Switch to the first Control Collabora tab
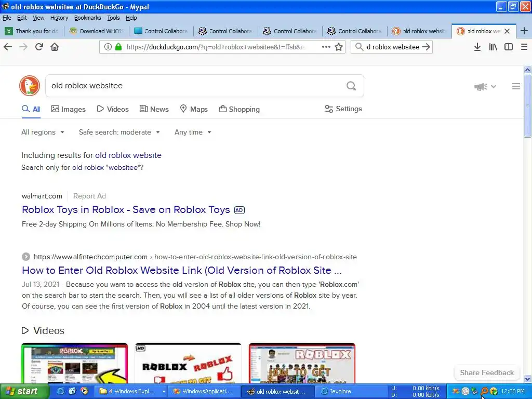 coord(161,31)
